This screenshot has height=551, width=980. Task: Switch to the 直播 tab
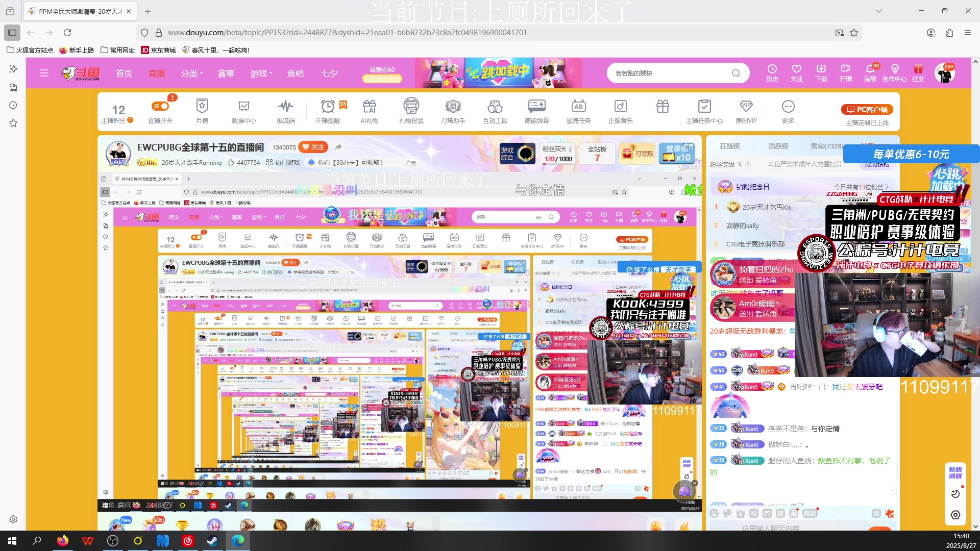(157, 73)
